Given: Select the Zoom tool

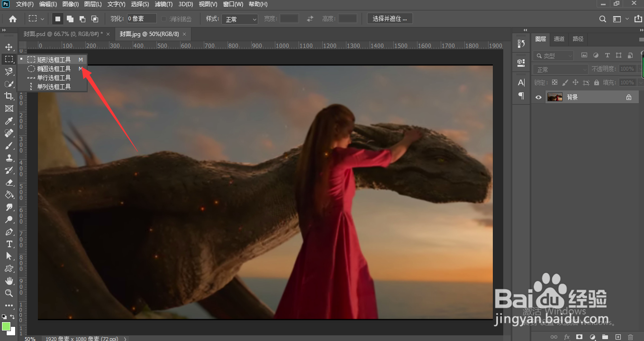Looking at the screenshot, I should tap(9, 293).
